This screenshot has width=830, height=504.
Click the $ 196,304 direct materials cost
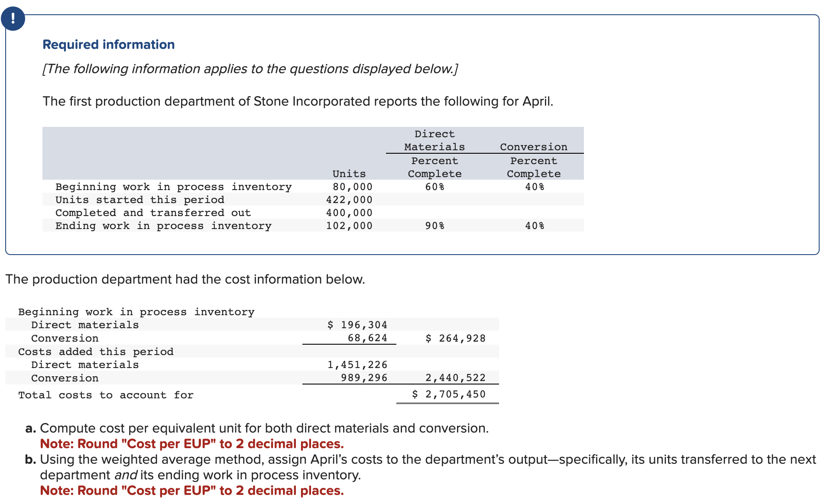[x=357, y=325]
